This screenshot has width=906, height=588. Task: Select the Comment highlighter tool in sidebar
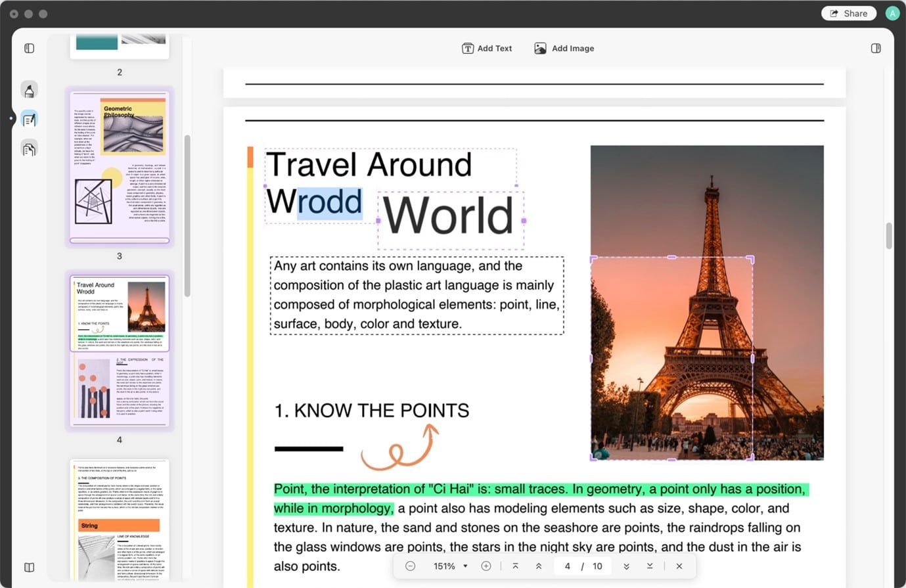tap(29, 90)
